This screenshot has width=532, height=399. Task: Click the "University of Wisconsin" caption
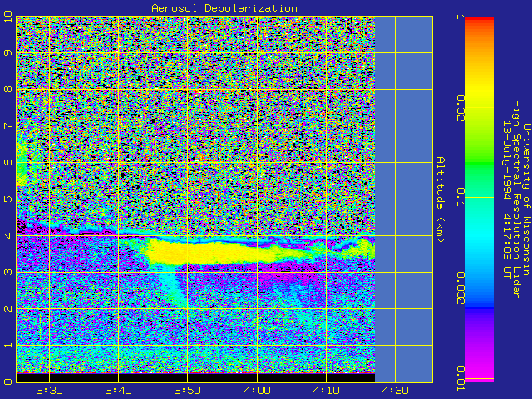(526, 199)
